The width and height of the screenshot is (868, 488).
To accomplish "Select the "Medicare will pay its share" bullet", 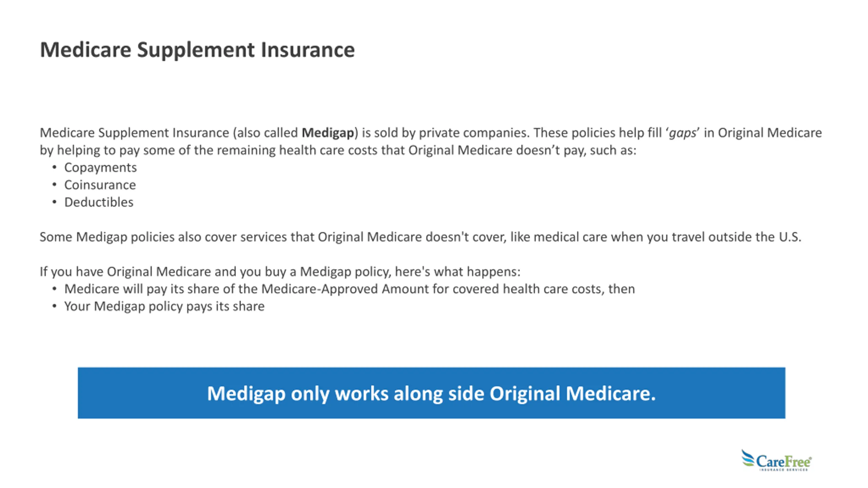I will (349, 289).
